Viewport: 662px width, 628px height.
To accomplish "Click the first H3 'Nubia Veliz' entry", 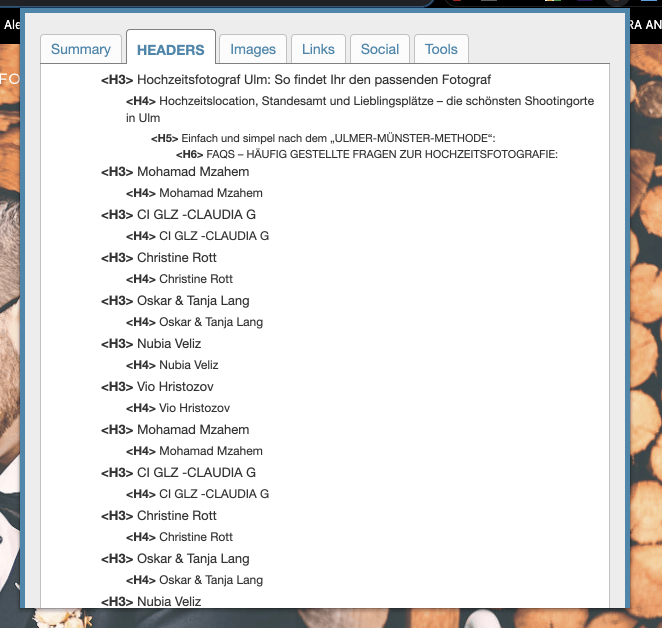I will point(151,344).
